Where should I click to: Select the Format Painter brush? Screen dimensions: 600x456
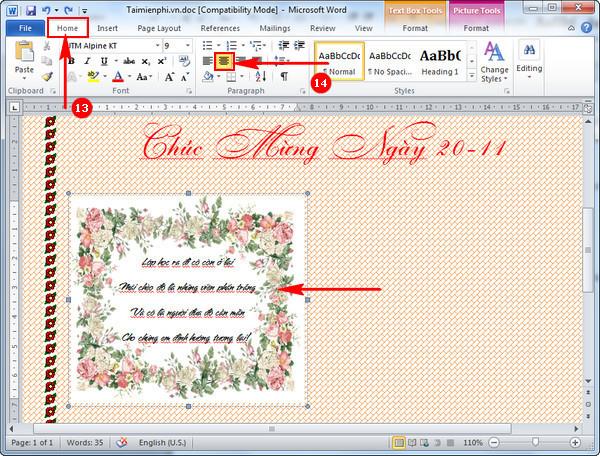47,77
